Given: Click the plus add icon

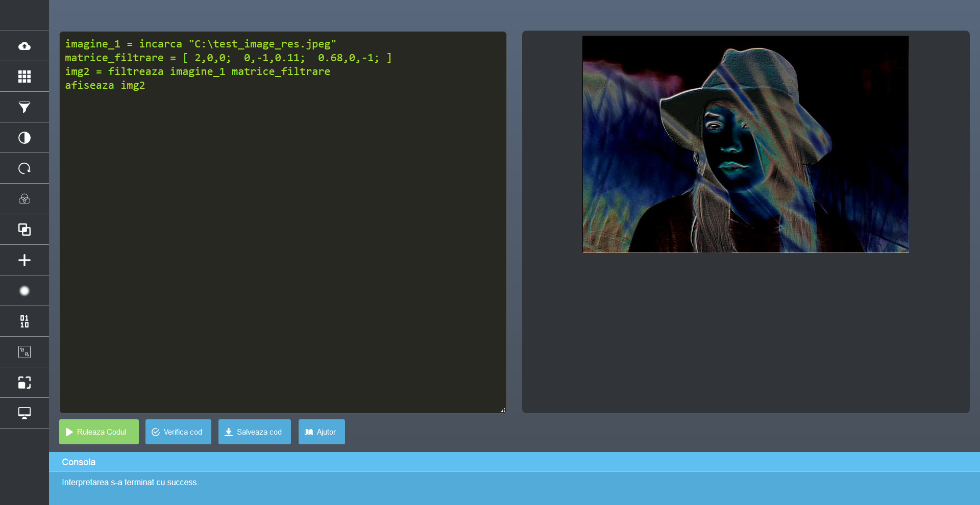Looking at the screenshot, I should click(x=24, y=260).
